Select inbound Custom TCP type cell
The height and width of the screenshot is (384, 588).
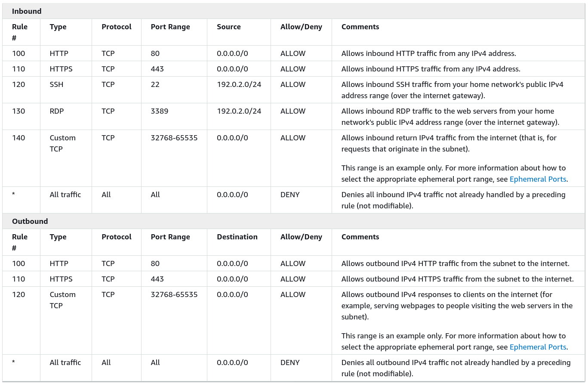[x=62, y=143]
